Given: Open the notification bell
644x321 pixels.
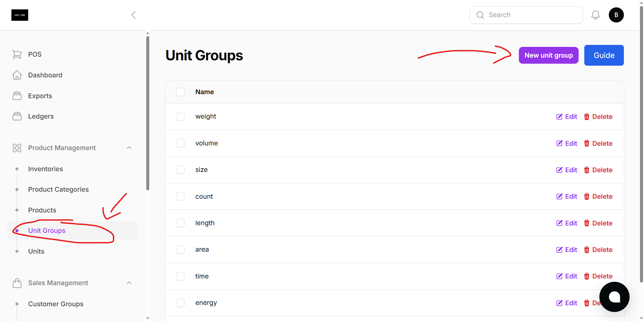Looking at the screenshot, I should point(596,15).
